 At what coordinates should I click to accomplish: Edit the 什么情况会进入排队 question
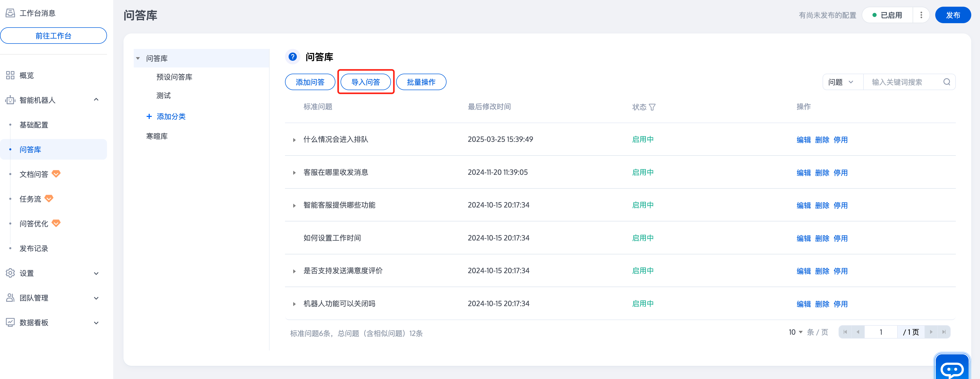[x=804, y=140]
